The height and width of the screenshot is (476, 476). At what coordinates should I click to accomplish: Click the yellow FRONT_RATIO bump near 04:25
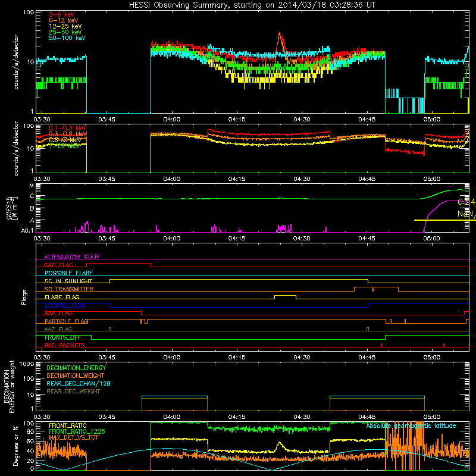pyautogui.click(x=280, y=445)
